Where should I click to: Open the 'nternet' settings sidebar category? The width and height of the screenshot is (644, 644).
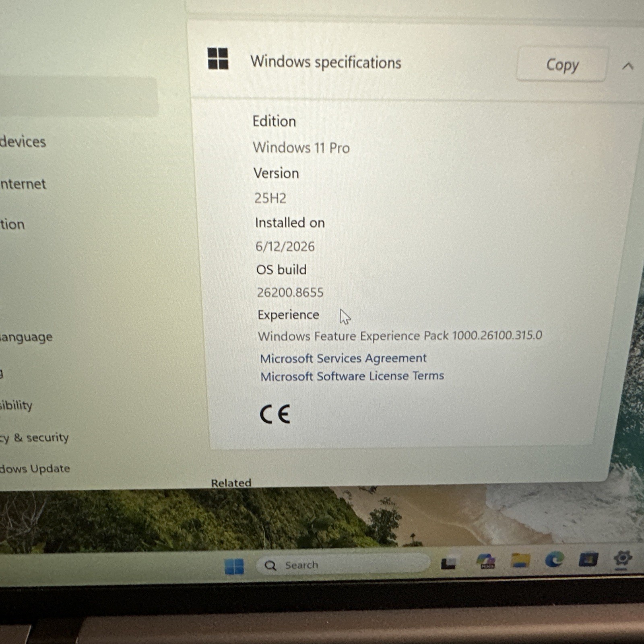coord(23,184)
